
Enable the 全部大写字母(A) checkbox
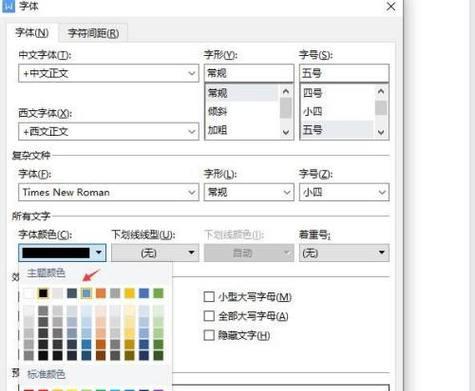[209, 316]
